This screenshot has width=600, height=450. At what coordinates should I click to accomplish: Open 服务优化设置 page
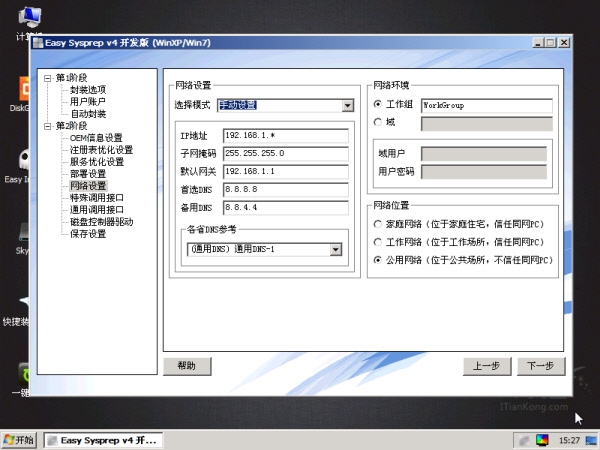(97, 162)
